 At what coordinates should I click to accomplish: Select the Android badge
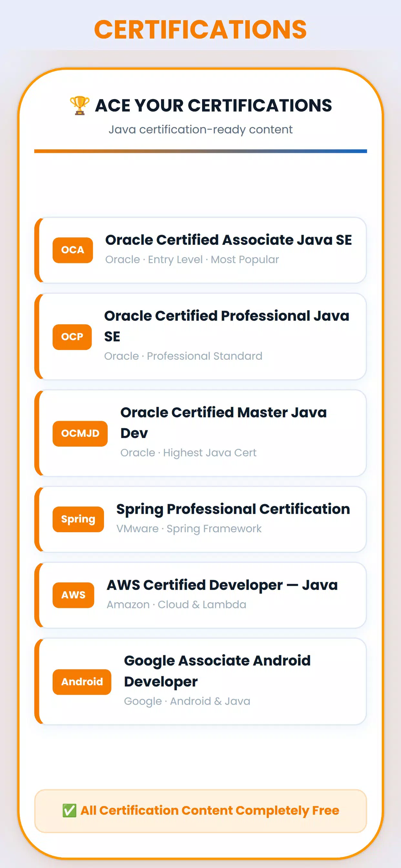pos(82,682)
